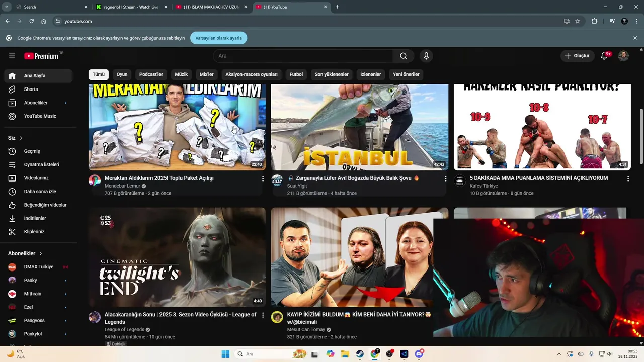This screenshot has width=644, height=362.
Task: Open İstanbul fishing video thumbnail
Action: [x=360, y=127]
